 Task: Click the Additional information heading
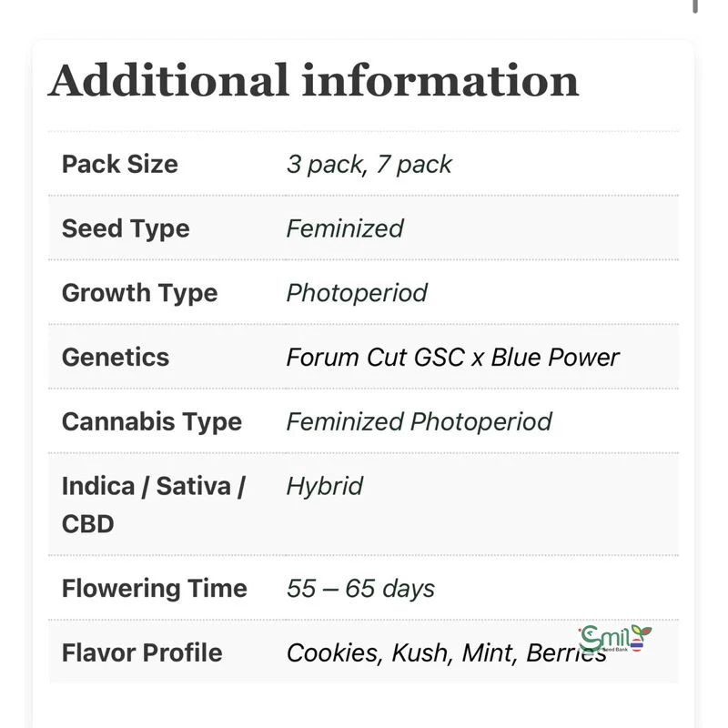coord(313,80)
